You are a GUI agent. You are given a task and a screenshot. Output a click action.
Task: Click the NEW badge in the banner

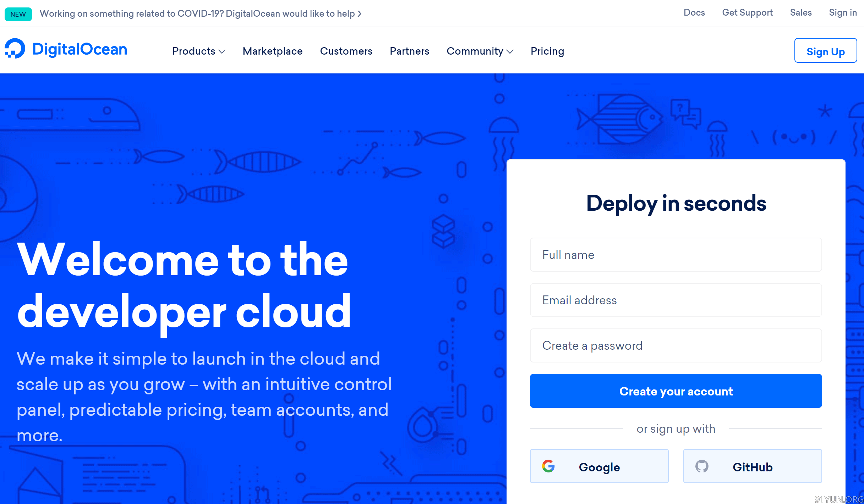click(x=18, y=14)
